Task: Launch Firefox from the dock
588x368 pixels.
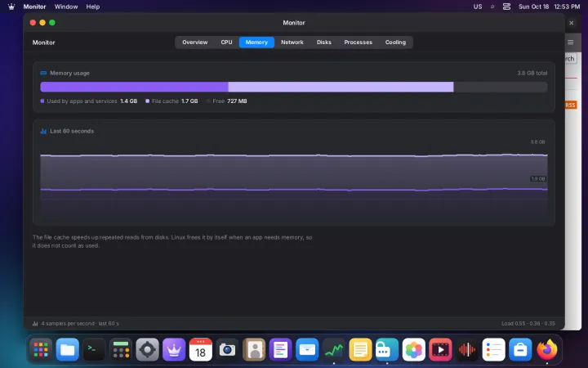Action: pos(546,350)
